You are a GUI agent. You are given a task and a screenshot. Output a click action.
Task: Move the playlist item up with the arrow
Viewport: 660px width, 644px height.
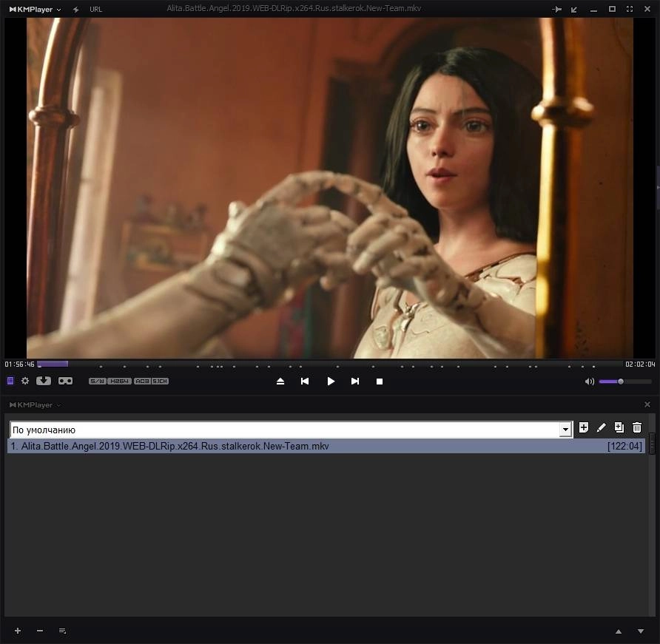(x=619, y=631)
